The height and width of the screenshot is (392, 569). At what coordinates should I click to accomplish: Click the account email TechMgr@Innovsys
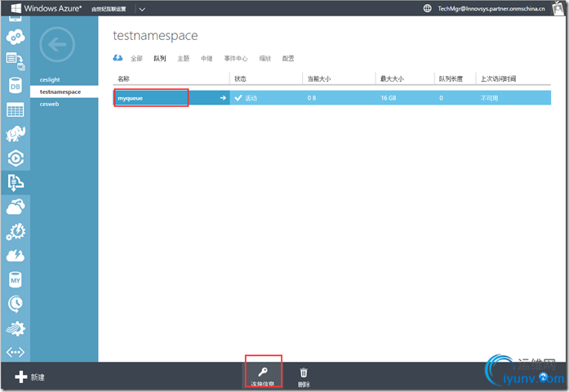pyautogui.click(x=491, y=9)
